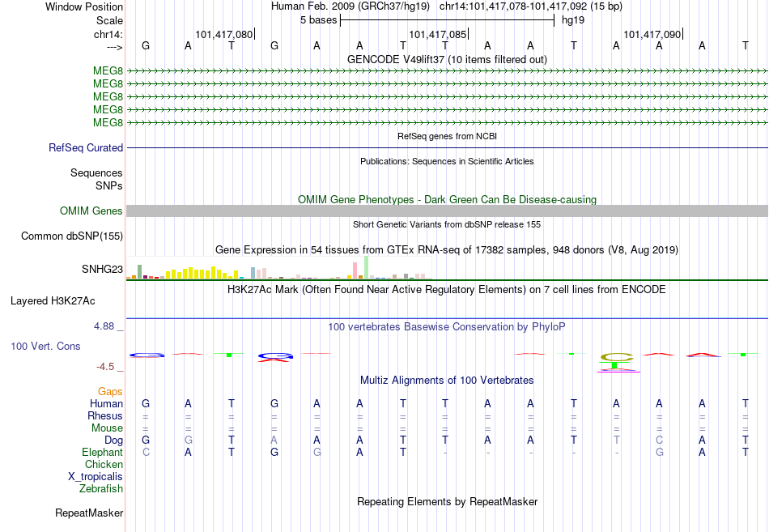Open the OMIM Gene Phenotypes track title
The image size is (769, 532).
click(x=447, y=200)
